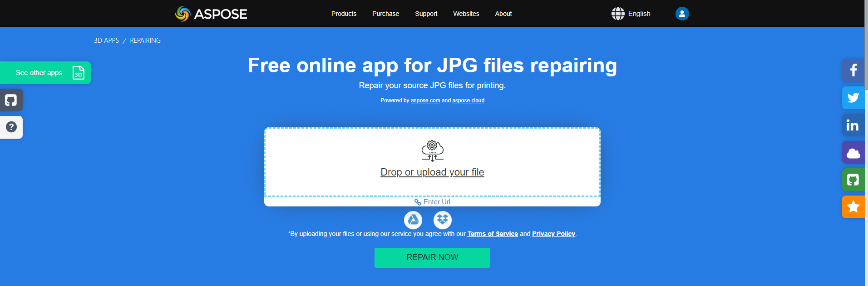Viewport: 868px width, 286px height.
Task: Open the Privacy Policy link
Action: click(x=553, y=234)
